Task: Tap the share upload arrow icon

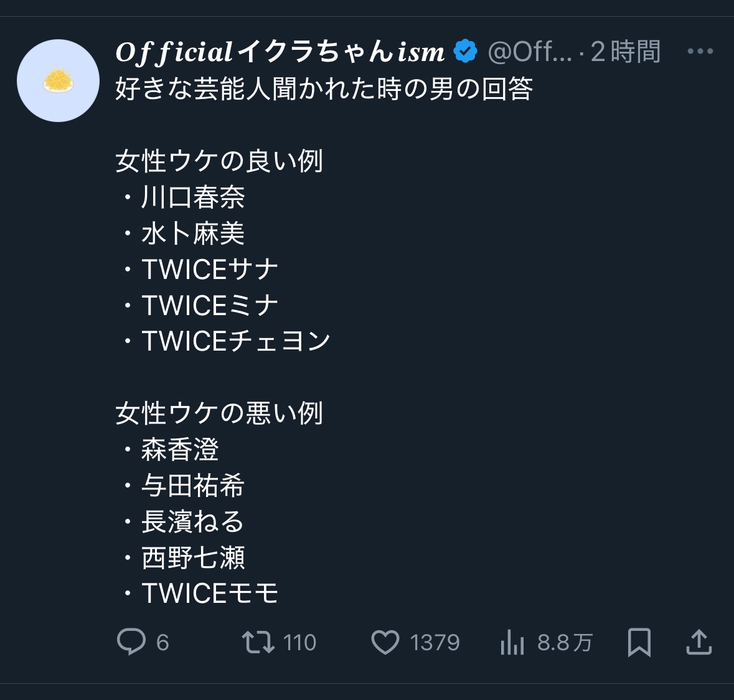Action: (x=699, y=642)
